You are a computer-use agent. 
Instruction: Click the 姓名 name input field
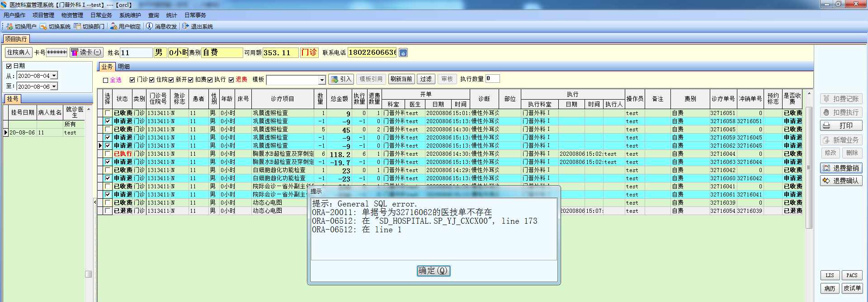pos(136,53)
